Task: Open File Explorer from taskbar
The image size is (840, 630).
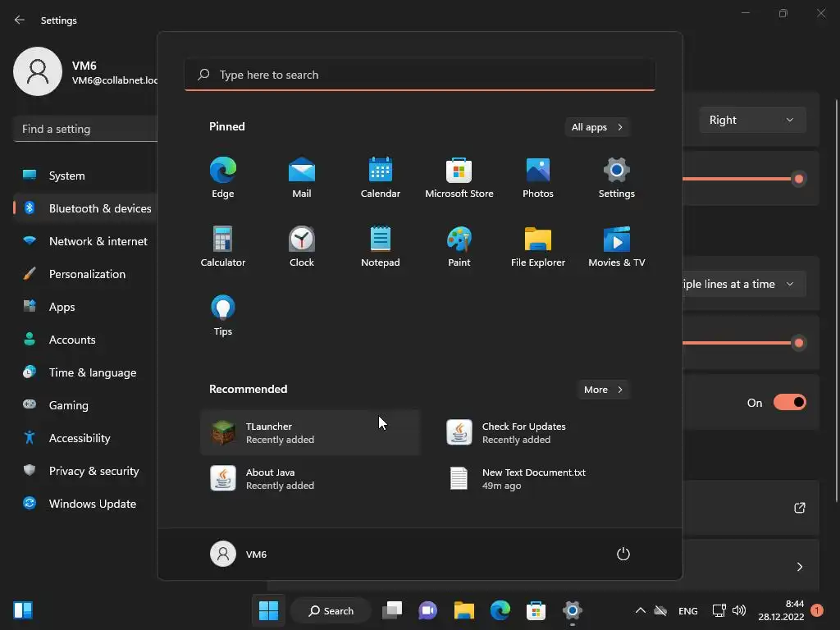Action: click(464, 610)
